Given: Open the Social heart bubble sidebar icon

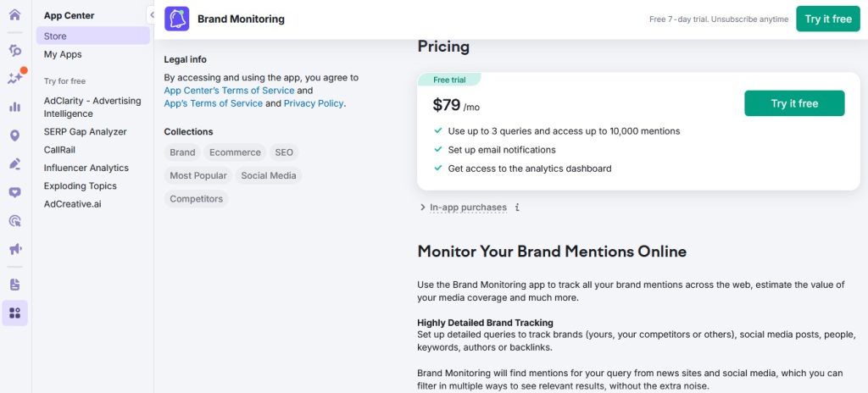Looking at the screenshot, I should 15,192.
